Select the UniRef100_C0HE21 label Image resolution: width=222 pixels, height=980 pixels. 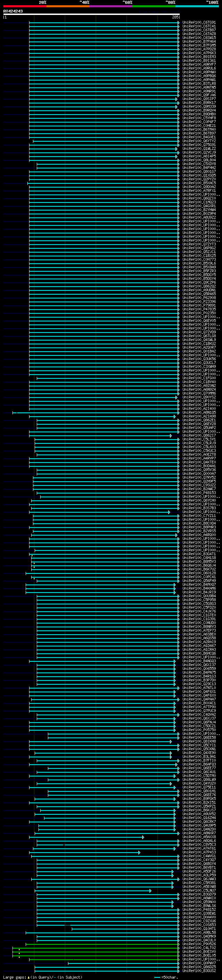tap(199, 125)
